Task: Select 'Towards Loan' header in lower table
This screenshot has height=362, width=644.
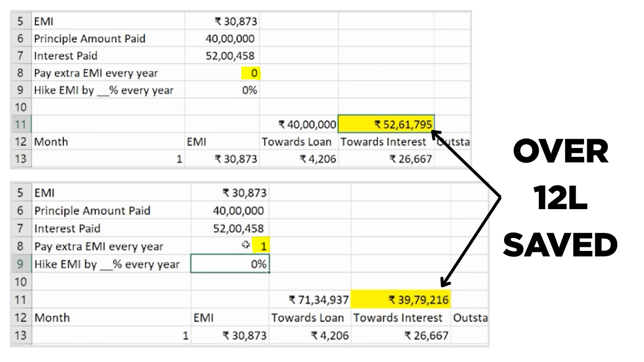Action: [x=307, y=318]
